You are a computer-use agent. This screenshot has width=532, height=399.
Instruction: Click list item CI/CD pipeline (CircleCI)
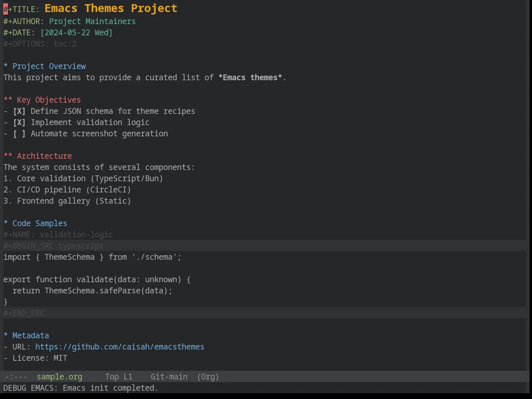pyautogui.click(x=67, y=190)
